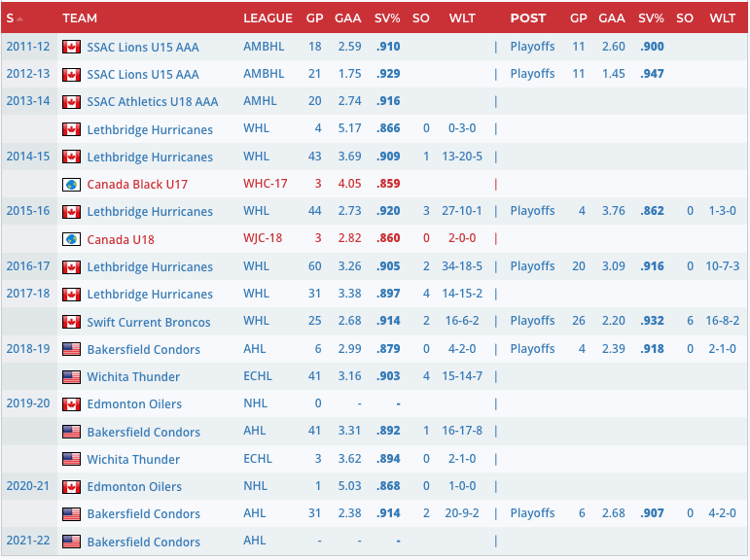Click the Canada flag in the 2012-13 SSAC Lions row
750x560 pixels.
(x=70, y=75)
